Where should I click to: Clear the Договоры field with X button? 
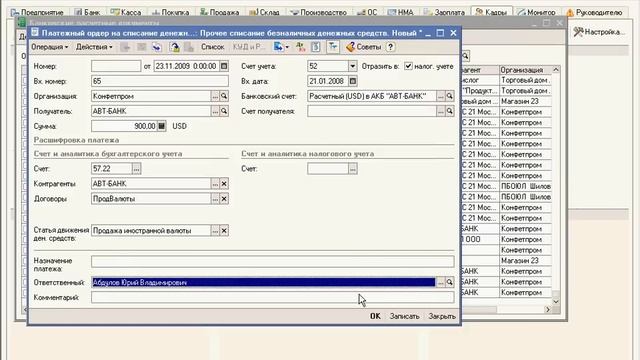coord(224,199)
